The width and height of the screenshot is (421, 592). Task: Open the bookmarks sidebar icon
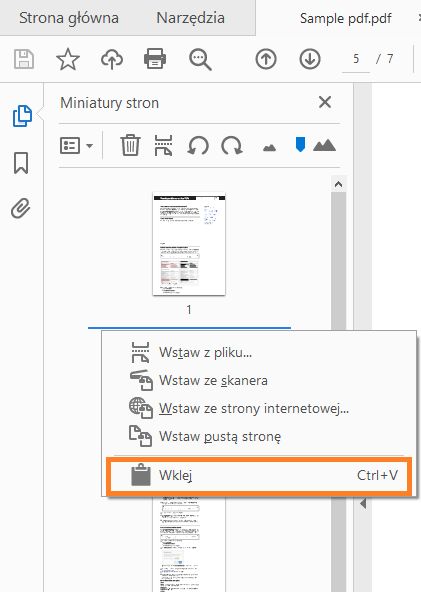pos(21,163)
